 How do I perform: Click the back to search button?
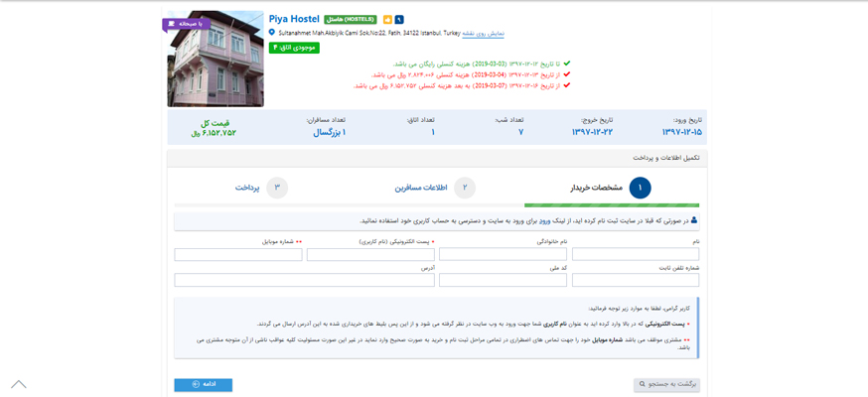tap(666, 384)
